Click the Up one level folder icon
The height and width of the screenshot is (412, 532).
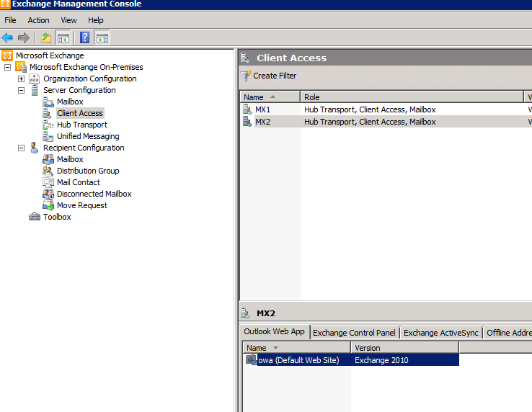(46, 37)
